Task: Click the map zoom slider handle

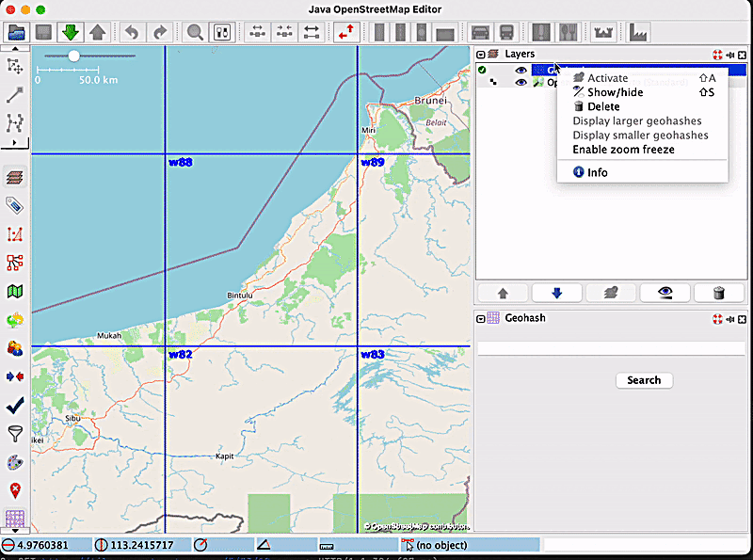Action: pos(73,56)
